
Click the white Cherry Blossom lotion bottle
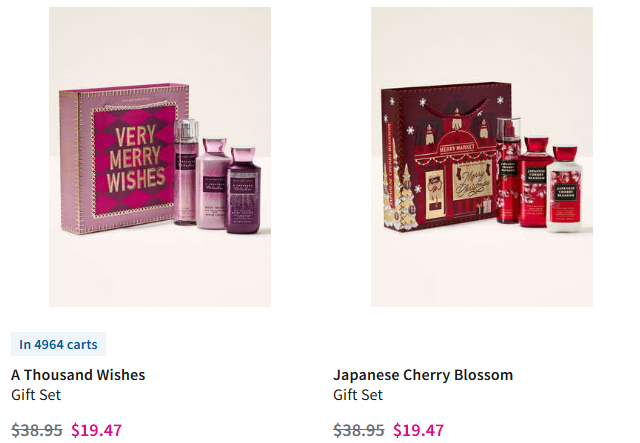[x=564, y=189]
